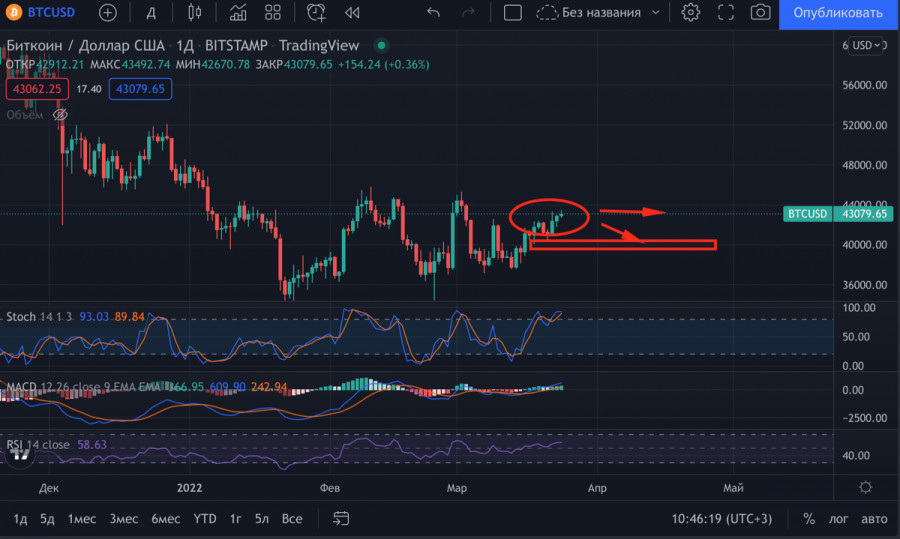Start bar replay mode
The image size is (900, 539).
click(x=352, y=13)
